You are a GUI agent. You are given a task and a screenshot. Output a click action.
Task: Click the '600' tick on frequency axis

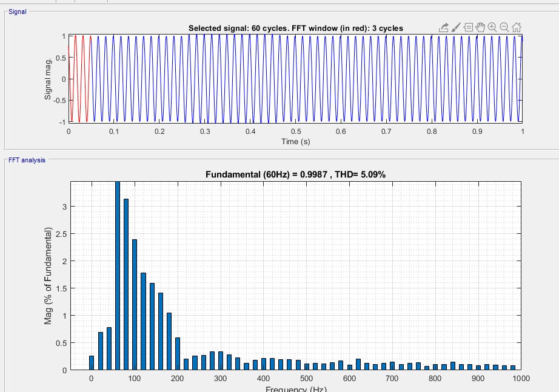[349, 379]
